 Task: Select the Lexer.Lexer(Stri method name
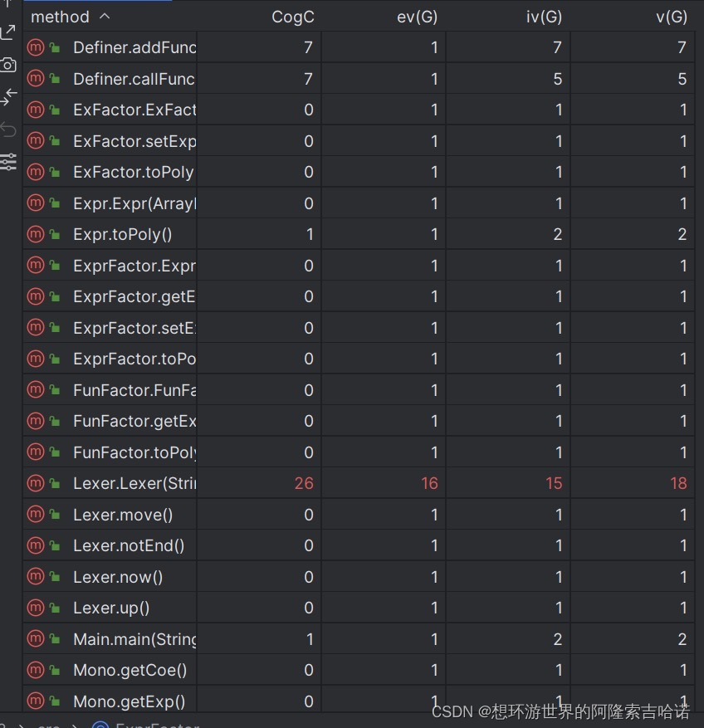(134, 484)
